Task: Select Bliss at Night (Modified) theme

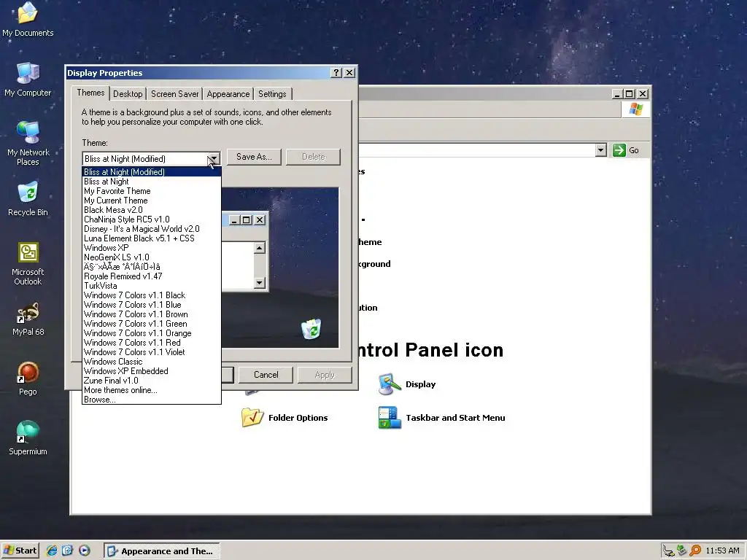Action: pos(152,172)
